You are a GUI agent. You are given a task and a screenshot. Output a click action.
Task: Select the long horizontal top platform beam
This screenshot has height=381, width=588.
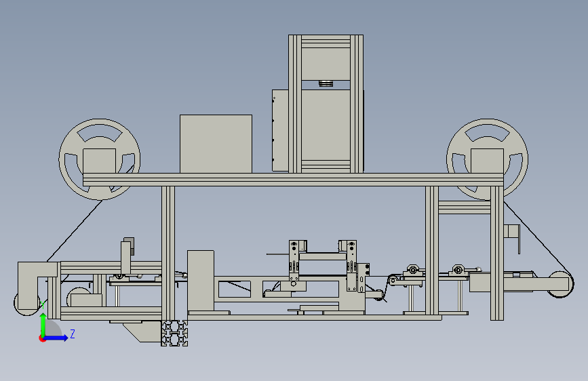click(x=293, y=180)
